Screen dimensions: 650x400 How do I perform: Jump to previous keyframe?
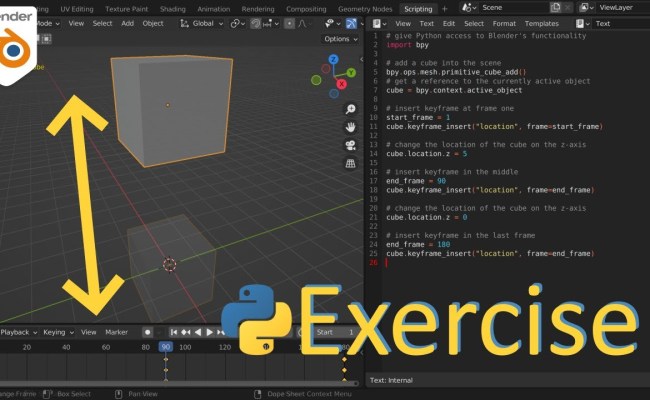(186, 332)
